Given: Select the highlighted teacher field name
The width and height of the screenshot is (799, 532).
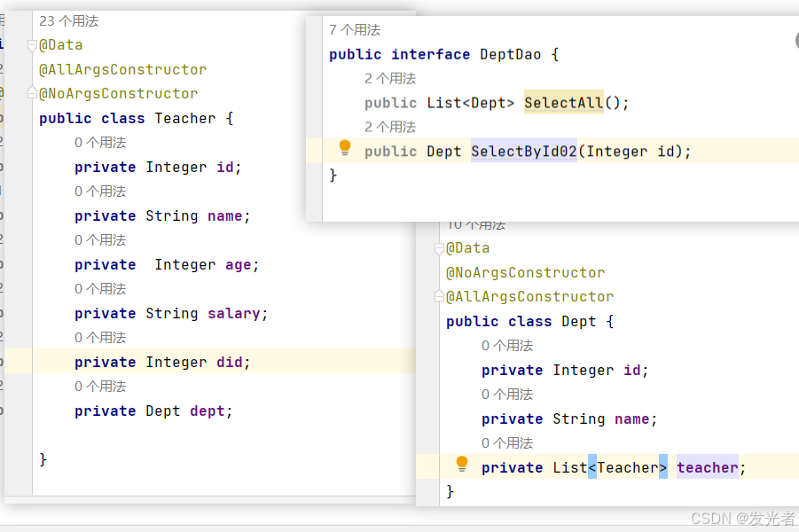Looking at the screenshot, I should [x=707, y=467].
